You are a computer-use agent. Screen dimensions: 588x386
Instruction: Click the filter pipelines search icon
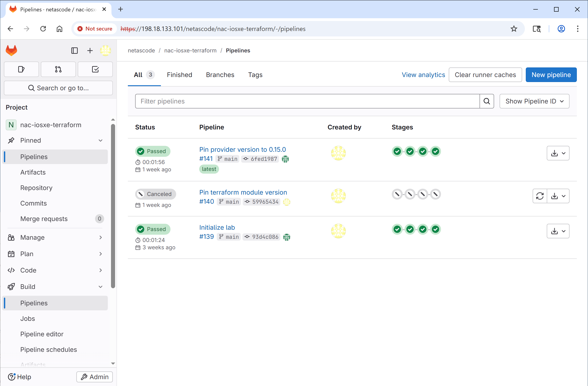(486, 101)
